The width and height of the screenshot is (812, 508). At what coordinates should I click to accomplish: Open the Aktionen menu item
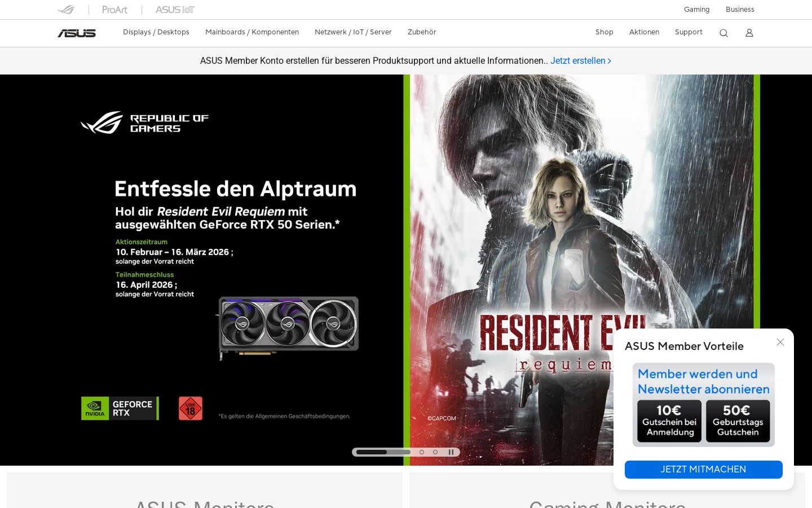(x=645, y=32)
